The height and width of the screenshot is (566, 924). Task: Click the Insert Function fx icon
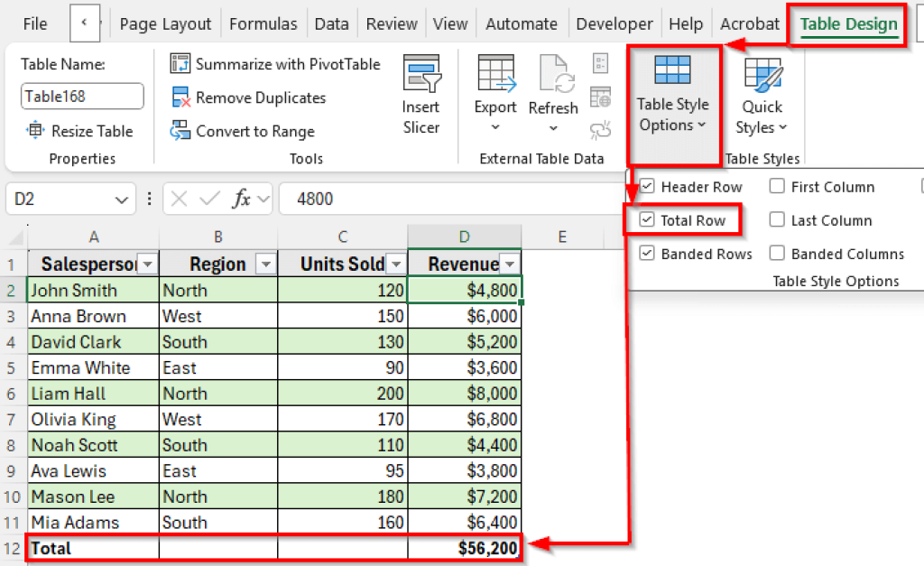click(x=241, y=199)
